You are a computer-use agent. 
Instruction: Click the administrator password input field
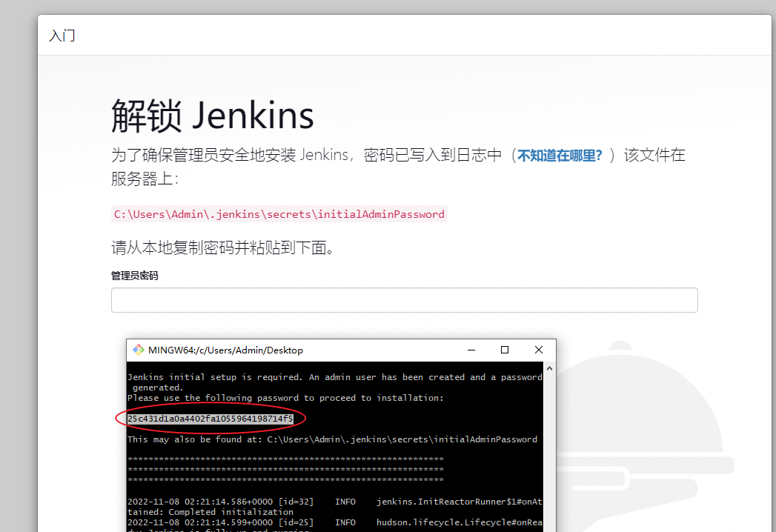405,300
